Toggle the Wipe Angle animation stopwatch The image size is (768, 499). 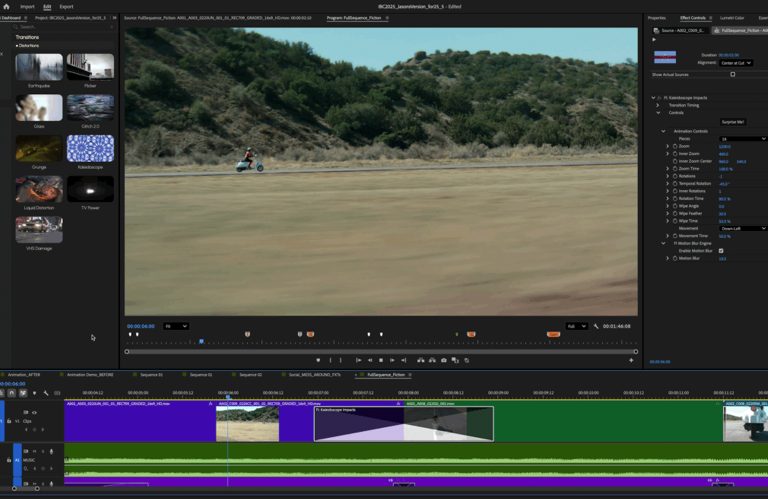675,206
